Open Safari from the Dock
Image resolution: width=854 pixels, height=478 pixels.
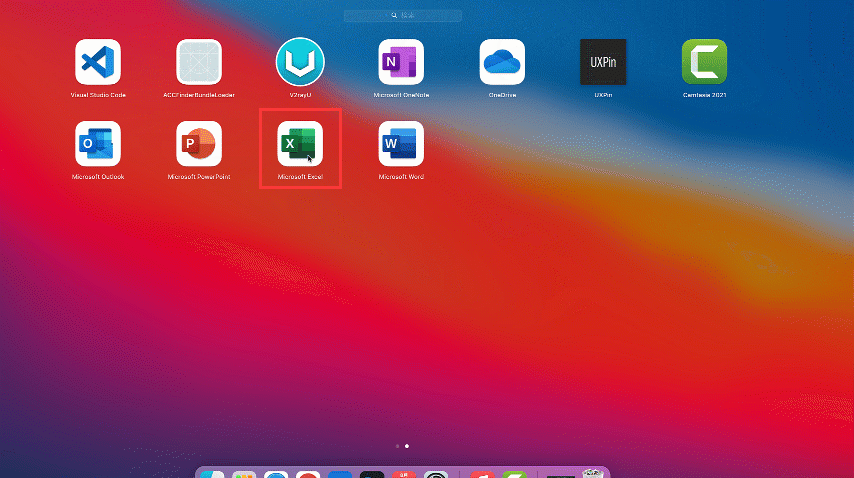(x=276, y=474)
